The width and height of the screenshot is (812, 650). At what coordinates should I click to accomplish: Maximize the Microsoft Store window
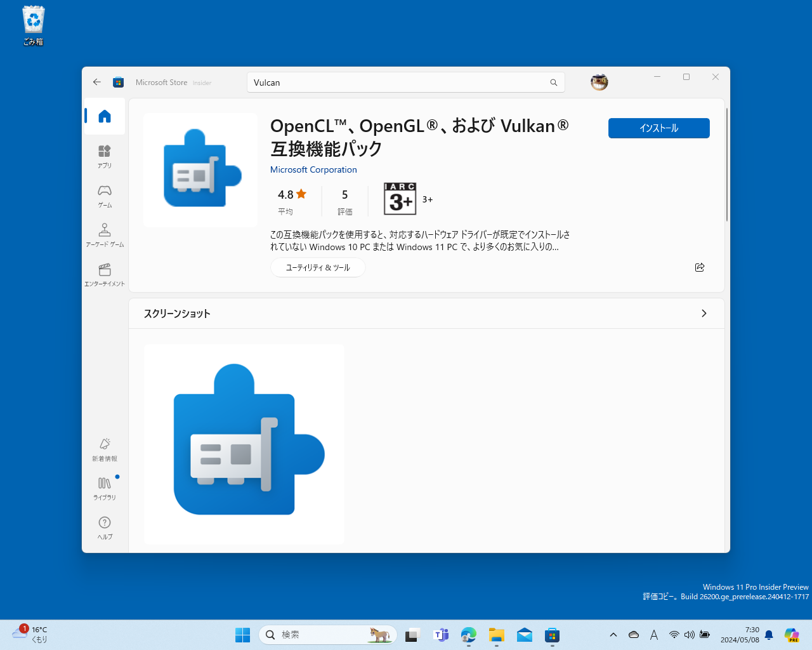[x=686, y=77]
